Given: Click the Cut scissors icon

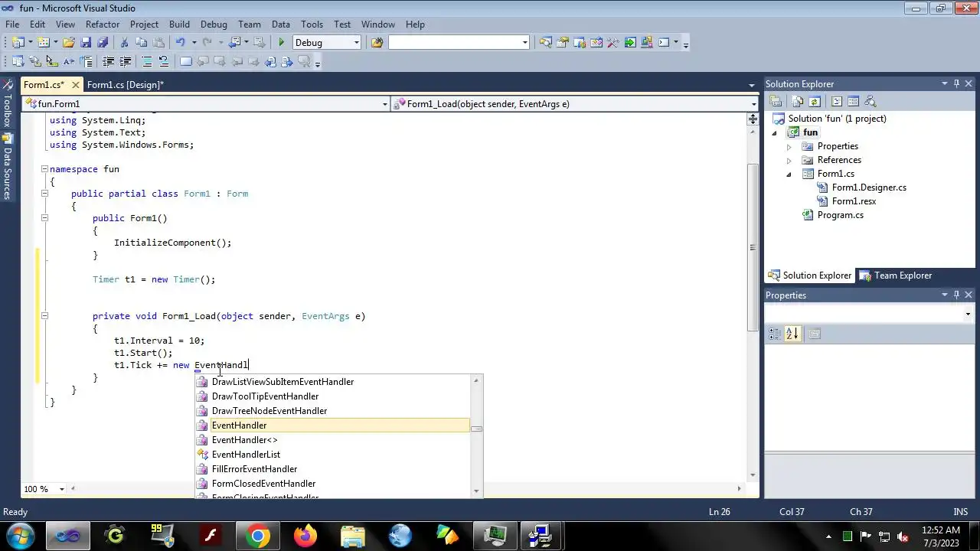Looking at the screenshot, I should click(x=124, y=42).
